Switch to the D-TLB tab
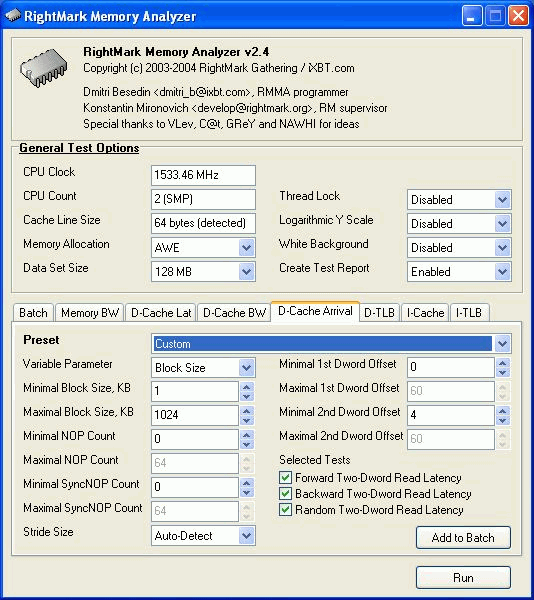Screen dimensions: 534x600 [379, 313]
